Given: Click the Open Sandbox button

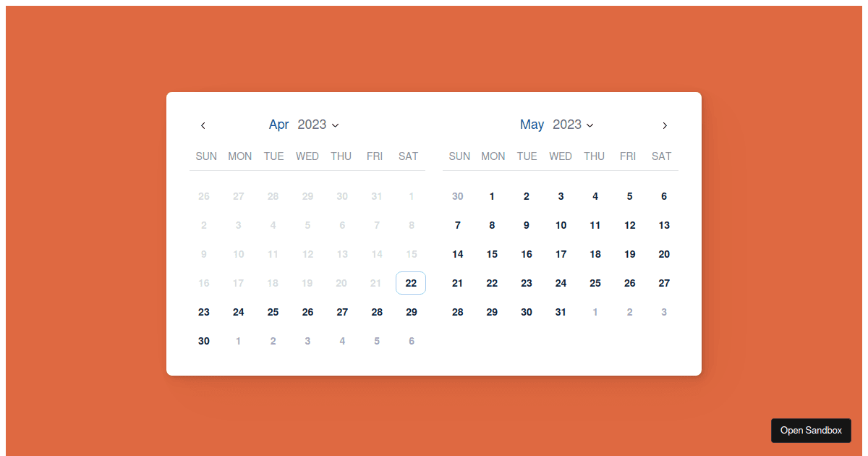Looking at the screenshot, I should click(811, 430).
